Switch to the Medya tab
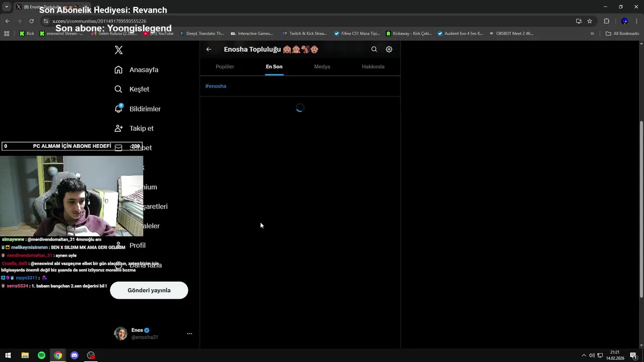This screenshot has height=362, width=644. [322, 66]
